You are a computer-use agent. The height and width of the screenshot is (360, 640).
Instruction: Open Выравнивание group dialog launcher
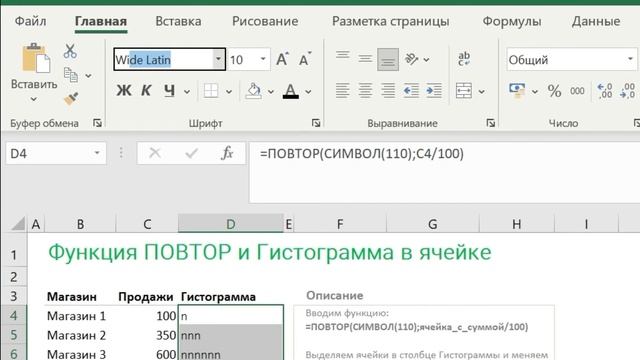coord(491,123)
